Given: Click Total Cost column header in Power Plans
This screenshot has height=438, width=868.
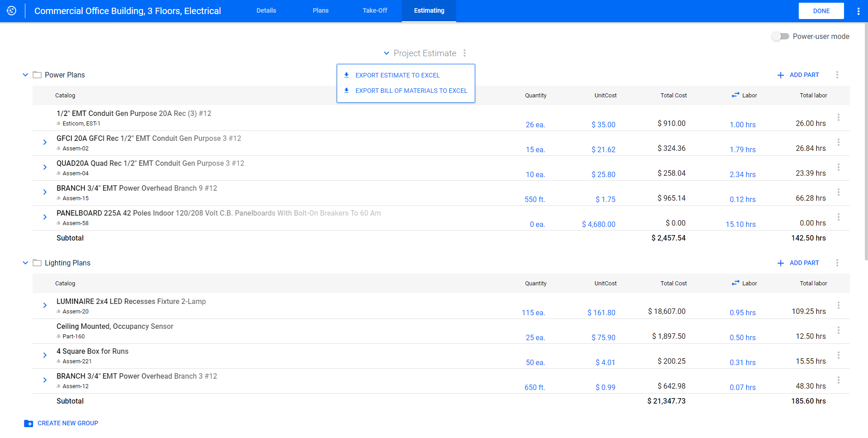Looking at the screenshot, I should point(673,95).
